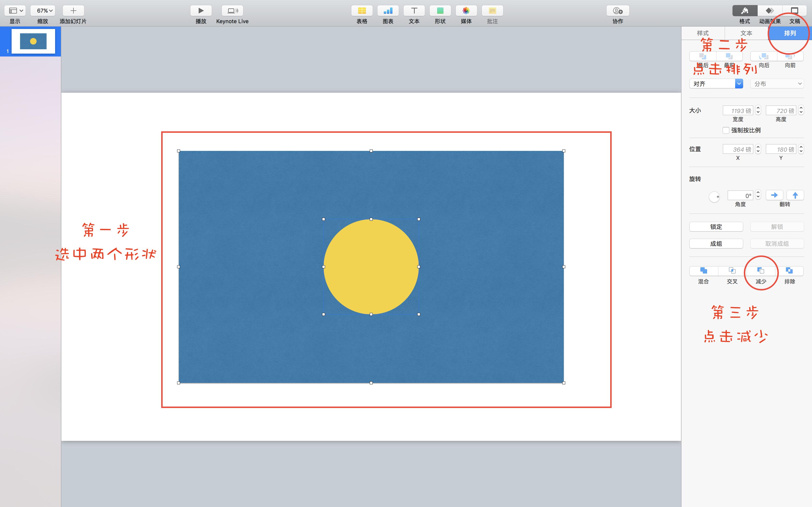Toggle the 动画效果 animation inspector button
Viewport: 812px width, 507px height.
(770, 11)
